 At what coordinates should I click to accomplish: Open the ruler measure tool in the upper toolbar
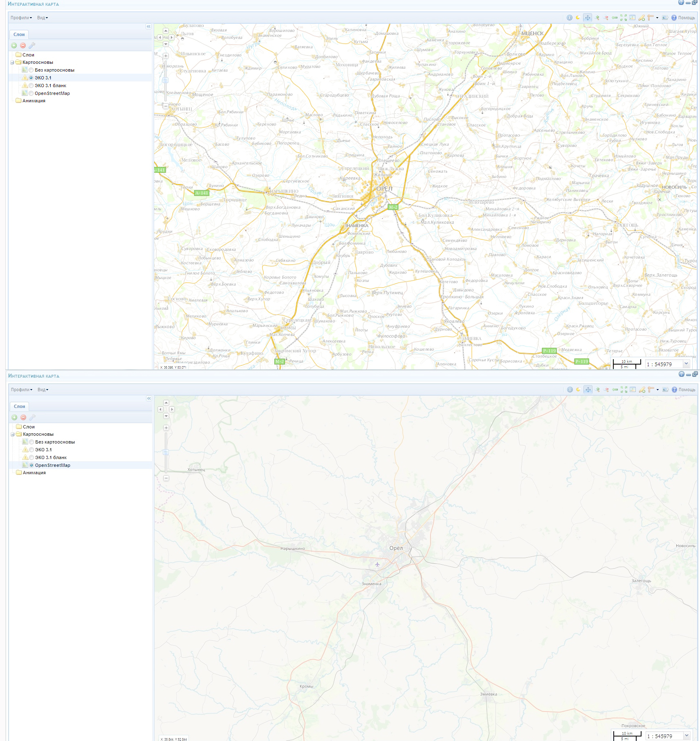(651, 18)
